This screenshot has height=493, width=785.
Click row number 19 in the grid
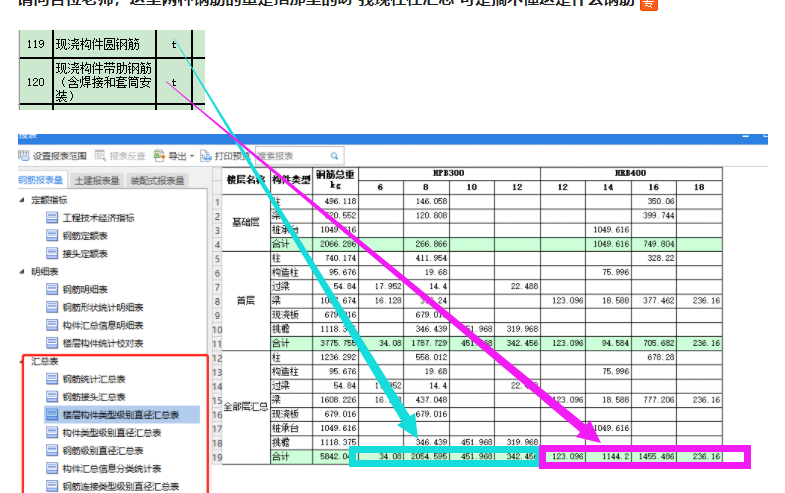click(x=217, y=457)
